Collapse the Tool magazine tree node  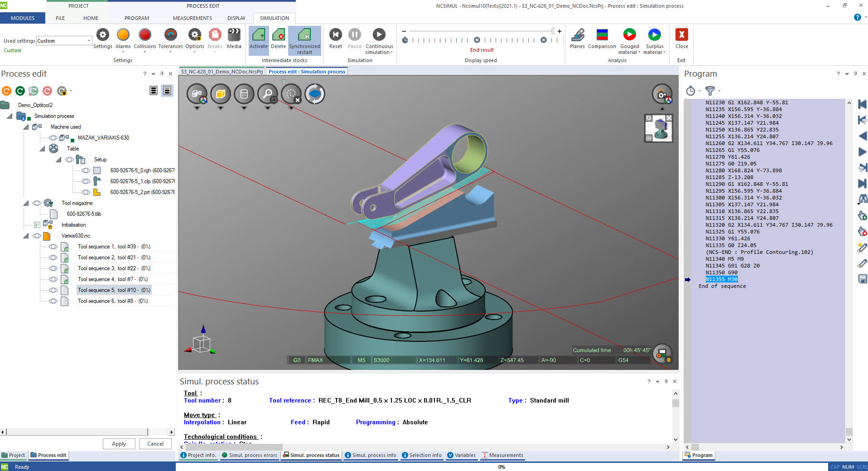tap(26, 203)
